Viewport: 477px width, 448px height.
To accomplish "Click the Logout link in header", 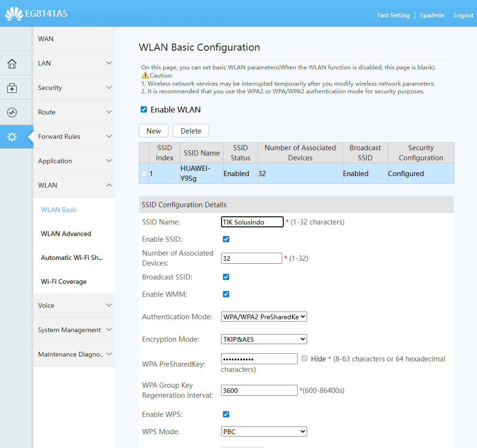I will click(463, 15).
